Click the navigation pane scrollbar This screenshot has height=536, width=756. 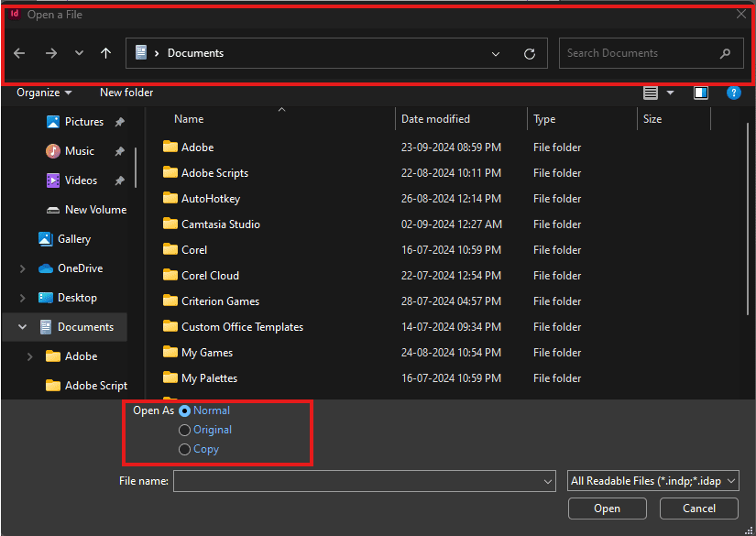tap(136, 168)
